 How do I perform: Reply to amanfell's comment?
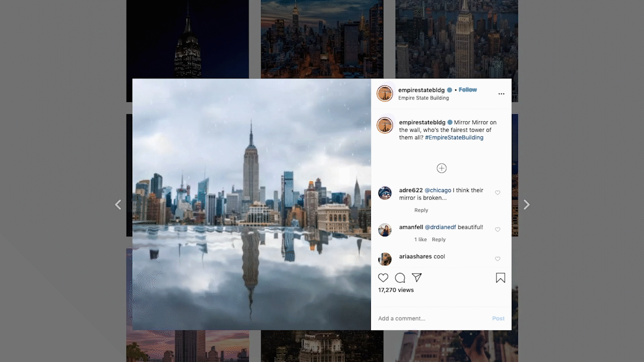(439, 240)
